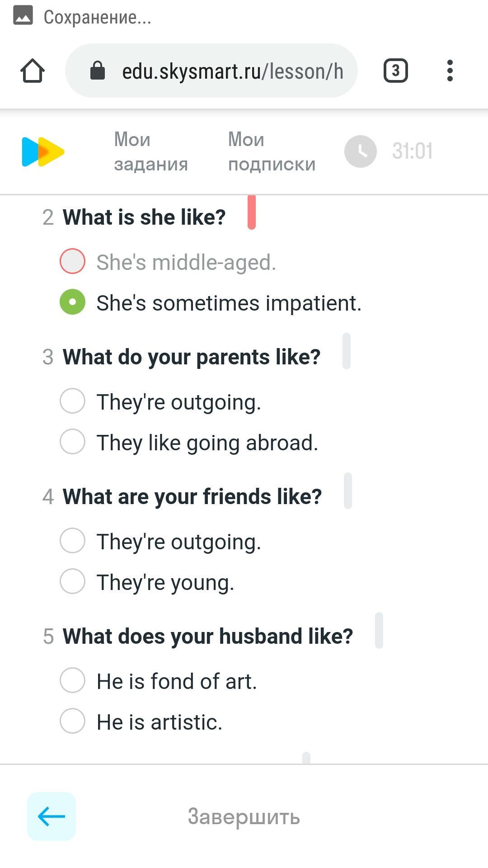
Task: Choose "They're young." answer
Action: click(73, 581)
